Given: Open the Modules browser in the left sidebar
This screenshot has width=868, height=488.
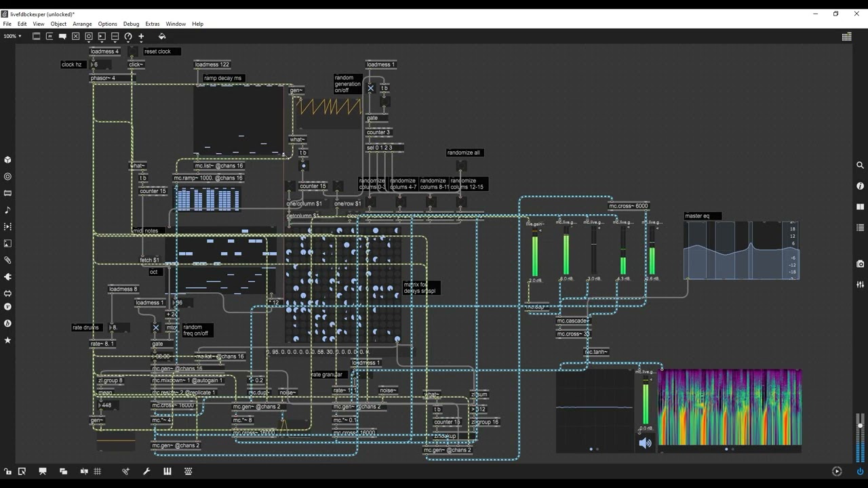Looking at the screenshot, I should coord(7,194).
